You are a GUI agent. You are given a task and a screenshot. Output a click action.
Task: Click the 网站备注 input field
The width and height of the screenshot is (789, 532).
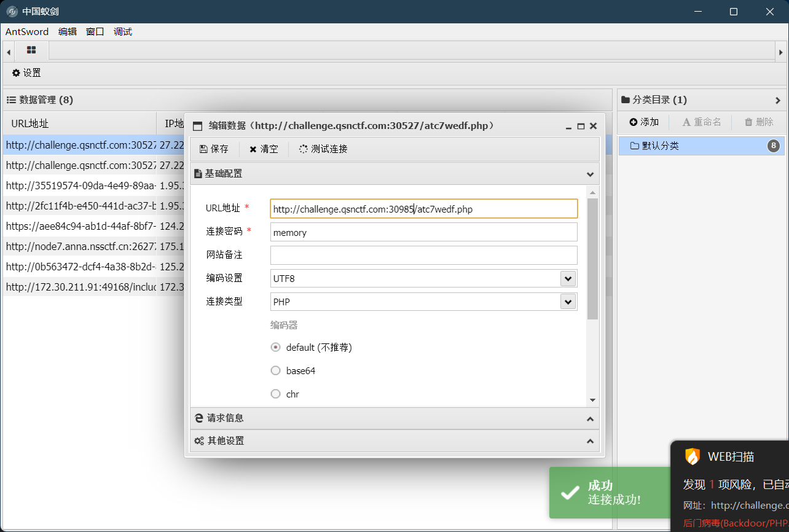(x=424, y=255)
